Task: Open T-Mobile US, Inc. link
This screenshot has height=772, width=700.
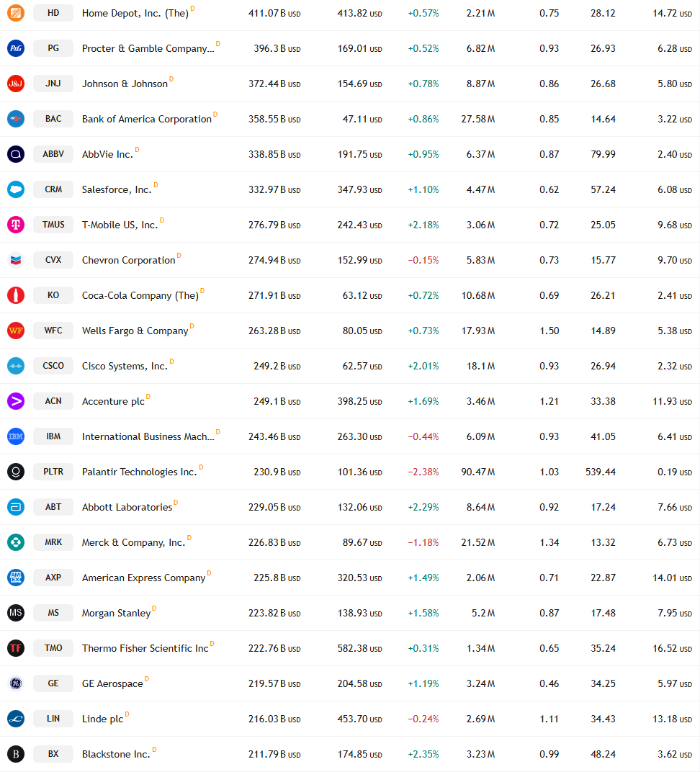Action: pyautogui.click(x=120, y=225)
